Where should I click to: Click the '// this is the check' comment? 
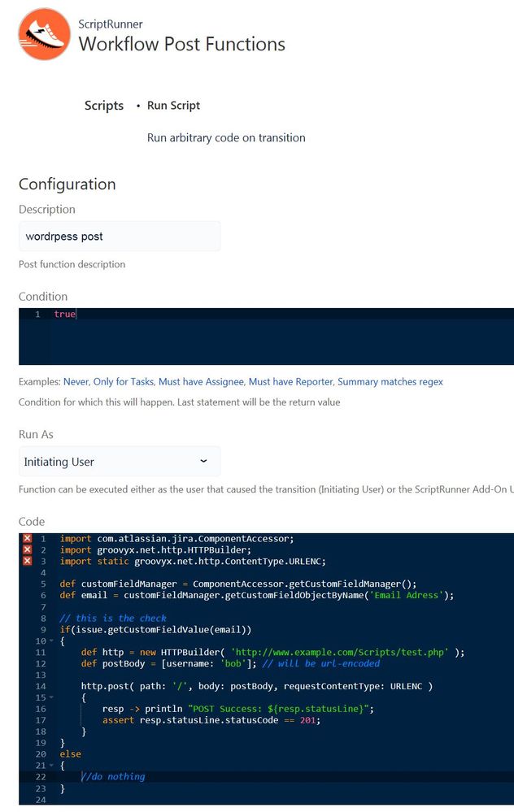point(113,619)
